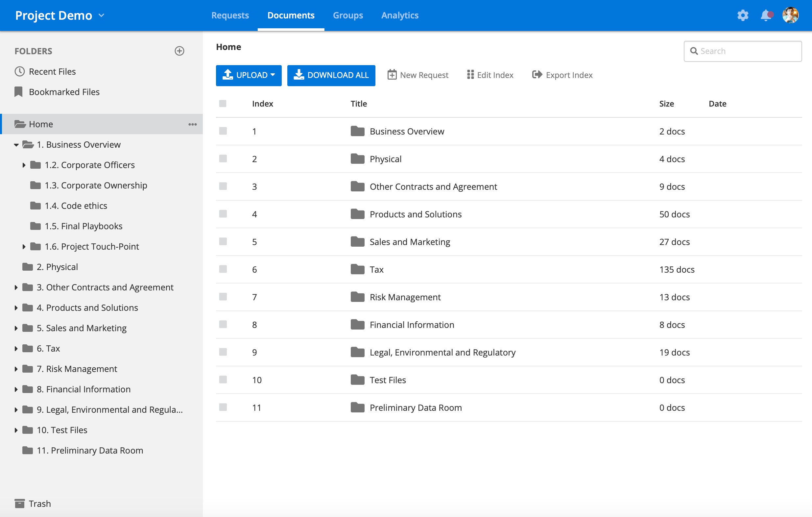Click the Export Index icon
812x517 pixels.
[x=537, y=75]
